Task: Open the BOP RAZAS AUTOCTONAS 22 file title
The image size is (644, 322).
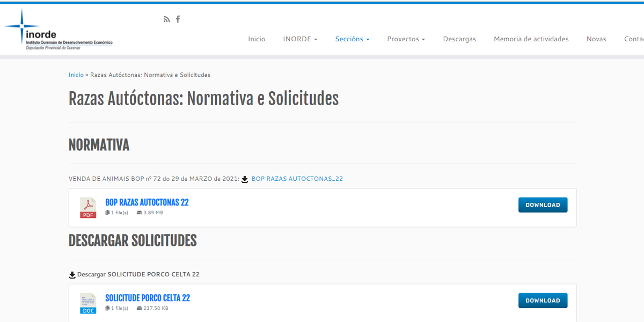Action: click(147, 202)
